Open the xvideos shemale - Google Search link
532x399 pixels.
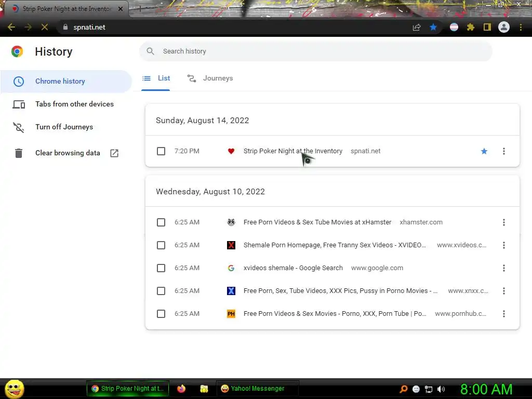(x=293, y=268)
